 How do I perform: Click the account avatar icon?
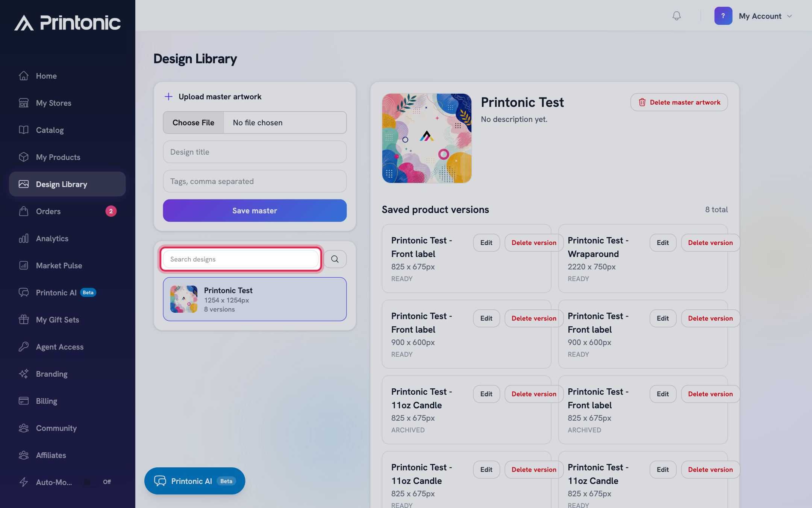(x=723, y=16)
